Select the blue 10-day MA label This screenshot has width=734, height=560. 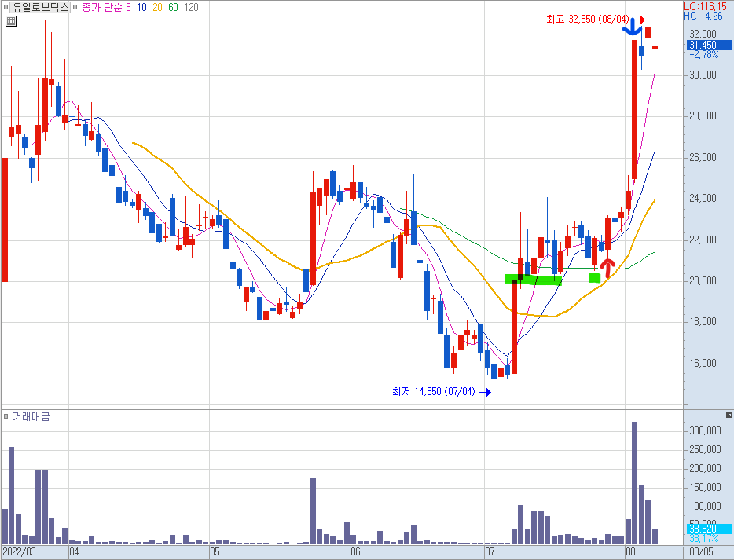click(x=141, y=7)
